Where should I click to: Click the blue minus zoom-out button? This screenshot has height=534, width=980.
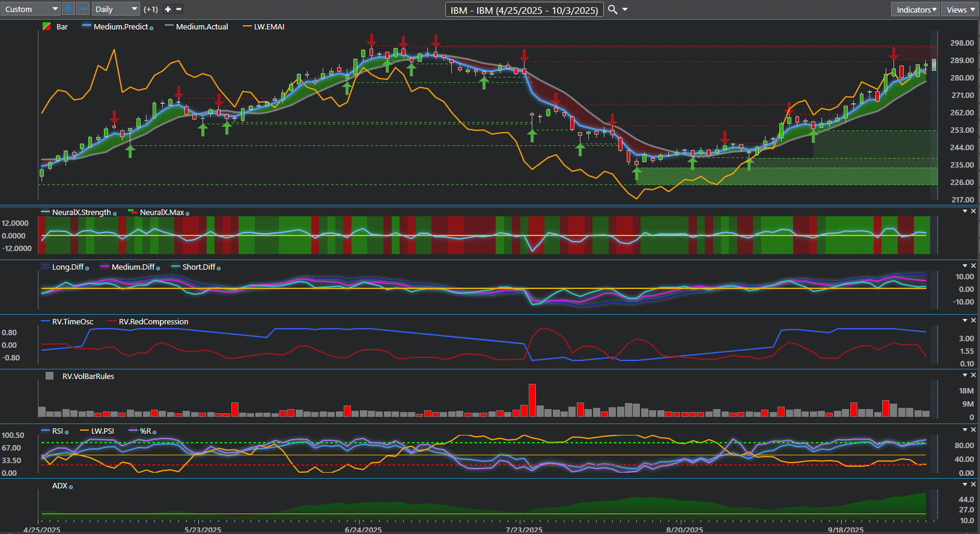pyautogui.click(x=83, y=9)
